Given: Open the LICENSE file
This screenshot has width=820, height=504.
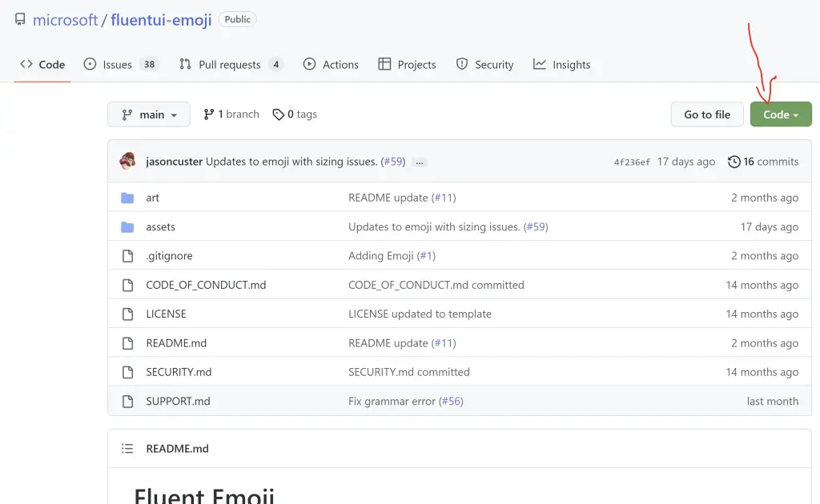Looking at the screenshot, I should pyautogui.click(x=166, y=314).
